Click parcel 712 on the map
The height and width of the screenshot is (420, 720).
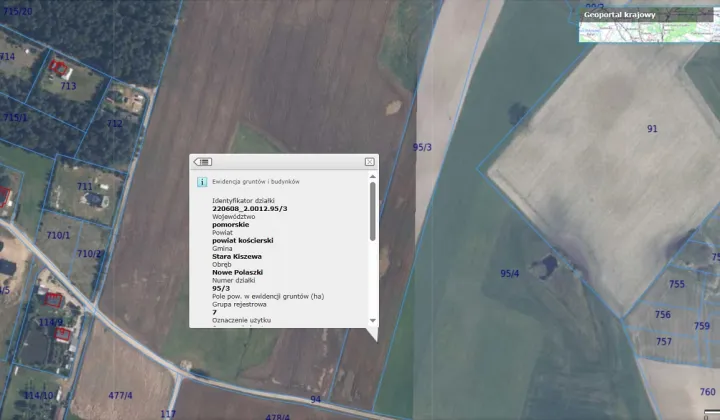[x=114, y=123]
